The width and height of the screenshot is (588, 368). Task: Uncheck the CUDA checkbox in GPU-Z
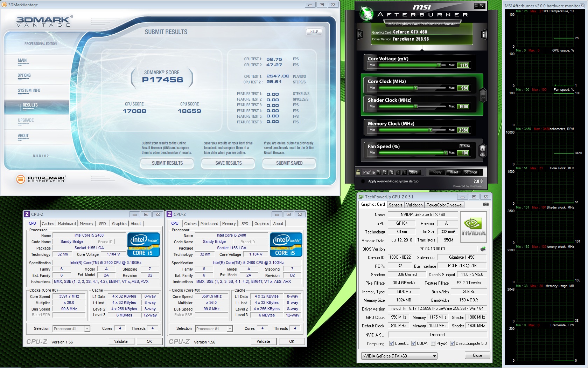[x=413, y=343]
